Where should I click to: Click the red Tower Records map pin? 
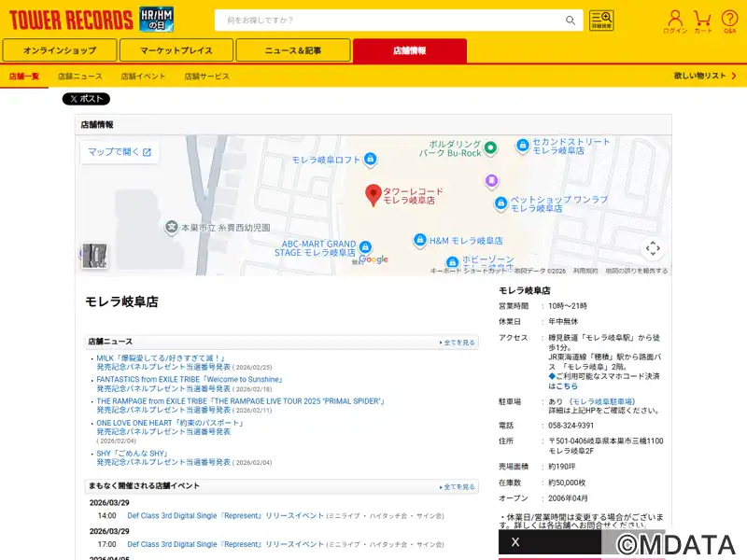point(373,194)
